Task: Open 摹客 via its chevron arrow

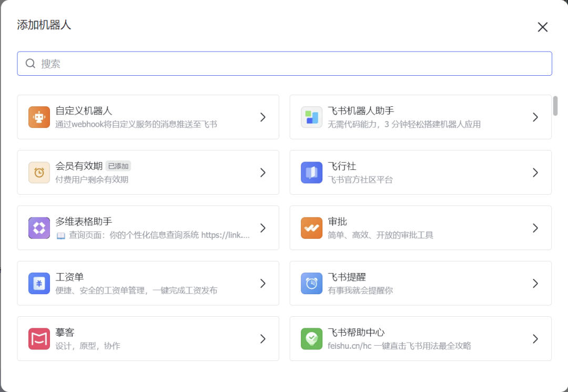Action: (263, 339)
